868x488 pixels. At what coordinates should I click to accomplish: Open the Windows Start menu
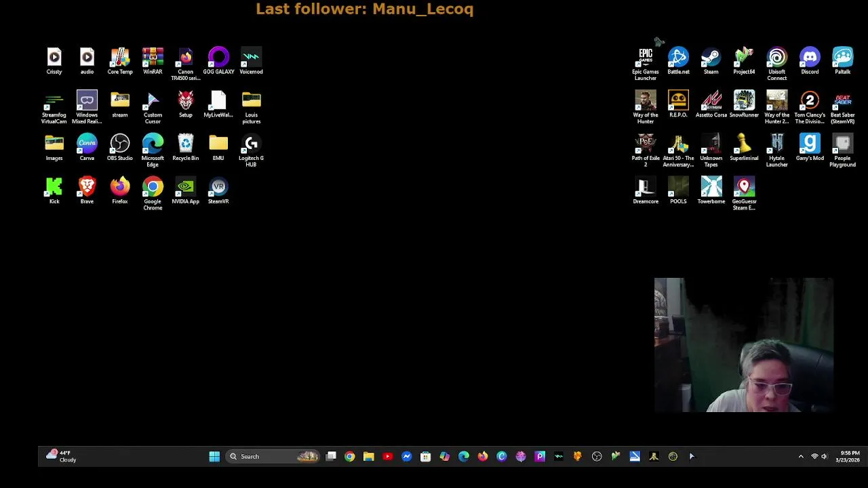coord(214,457)
